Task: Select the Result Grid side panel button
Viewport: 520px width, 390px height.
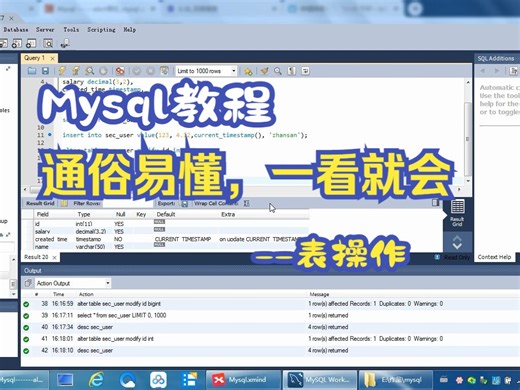Action: pos(457,213)
